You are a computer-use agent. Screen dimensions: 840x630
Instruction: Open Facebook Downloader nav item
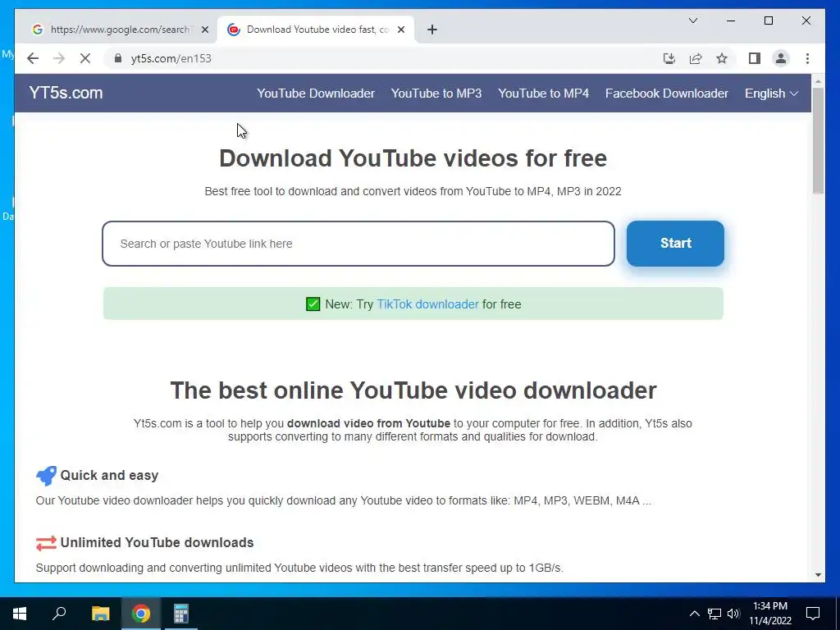tap(666, 94)
